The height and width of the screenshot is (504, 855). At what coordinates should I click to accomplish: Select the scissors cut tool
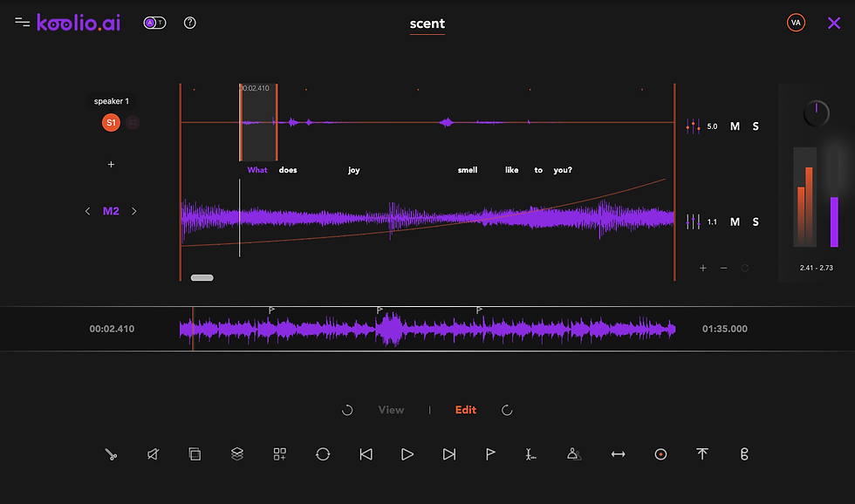click(111, 453)
